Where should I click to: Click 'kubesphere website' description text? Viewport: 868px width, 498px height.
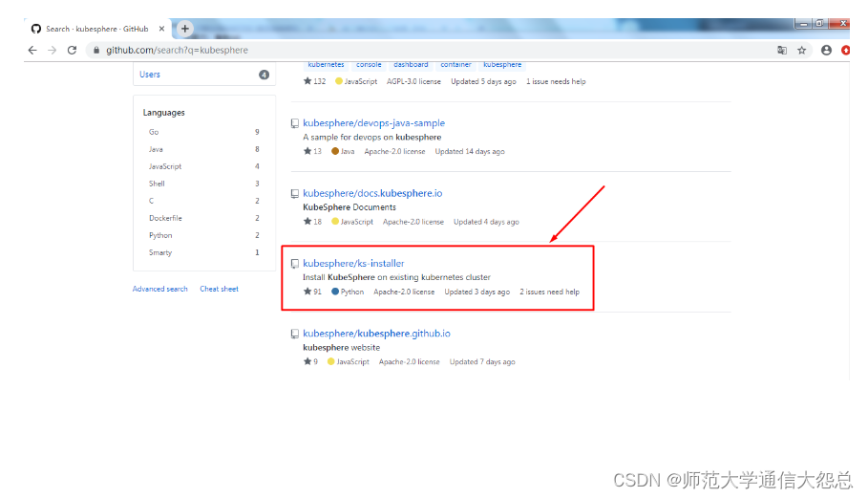342,347
